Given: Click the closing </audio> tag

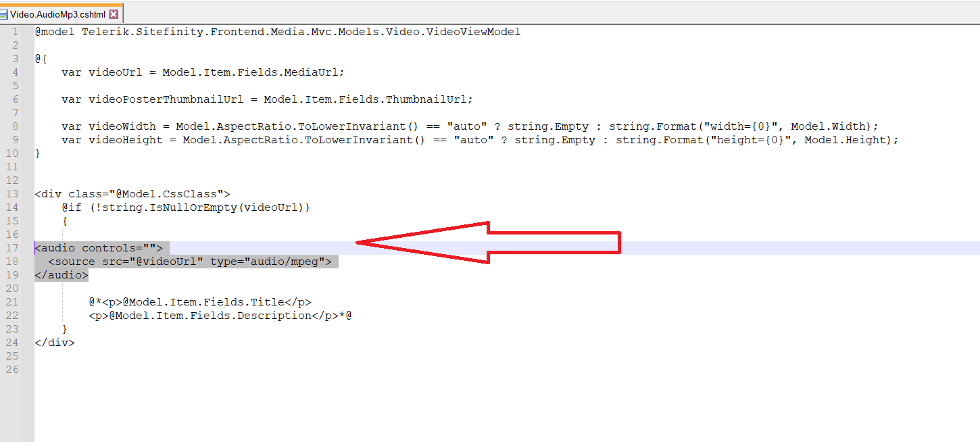Looking at the screenshot, I should pyautogui.click(x=62, y=275).
